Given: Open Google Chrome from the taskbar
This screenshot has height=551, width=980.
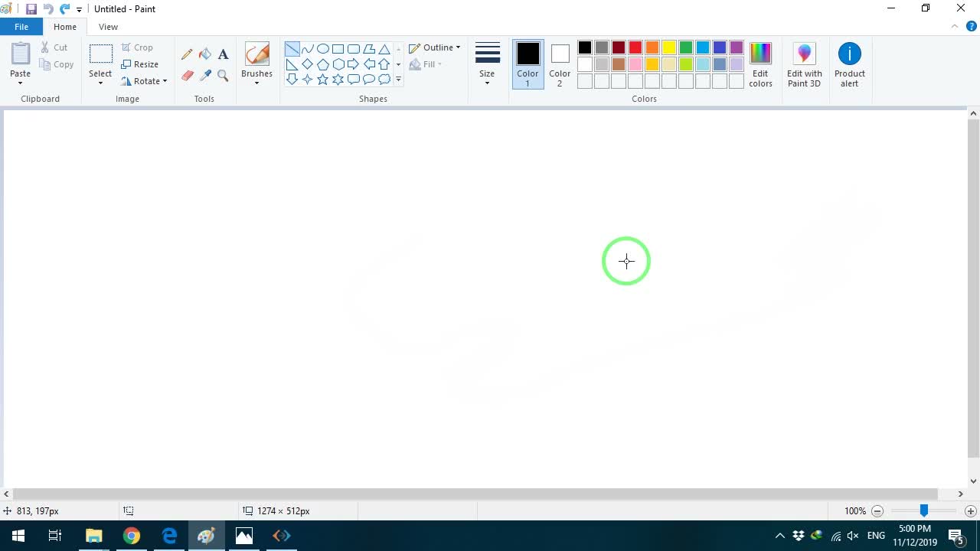Looking at the screenshot, I should click(132, 536).
